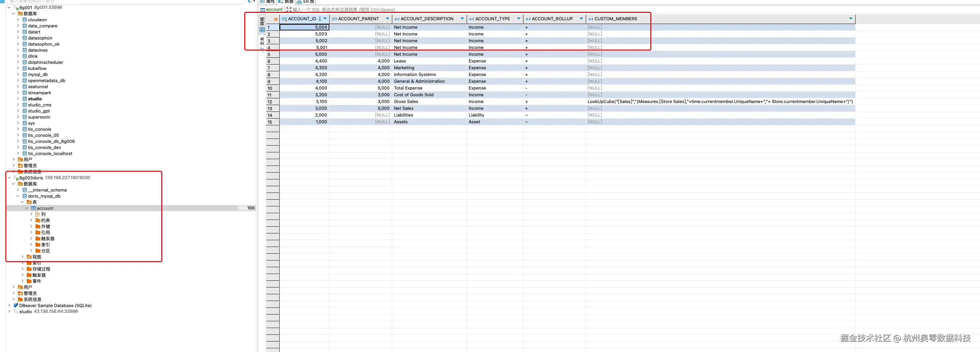Screen dimensions: 980x352
Task: Click the ACCOUNT_ID sort arrow icon
Action: coord(320,19)
